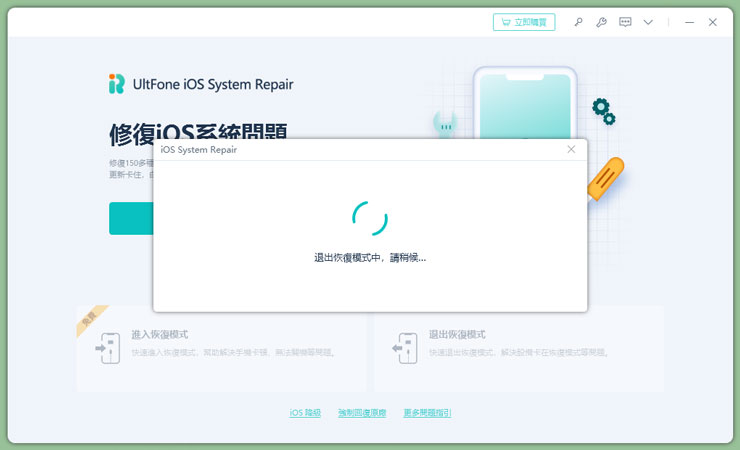Open the register key icon

[578, 22]
